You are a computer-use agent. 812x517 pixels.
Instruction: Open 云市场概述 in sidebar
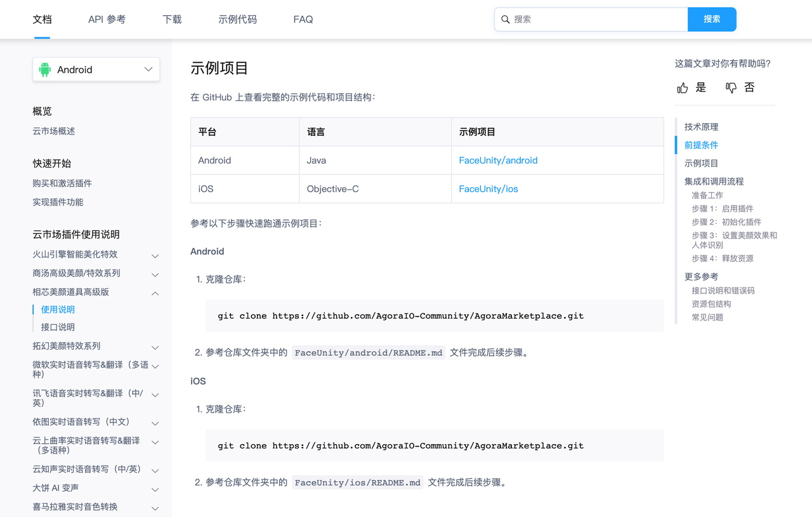(54, 131)
